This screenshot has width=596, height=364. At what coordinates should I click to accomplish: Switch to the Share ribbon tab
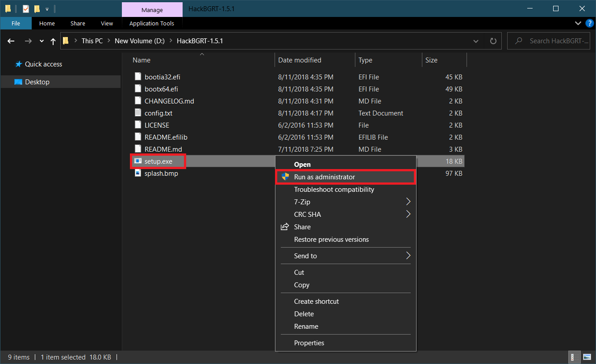click(x=78, y=23)
